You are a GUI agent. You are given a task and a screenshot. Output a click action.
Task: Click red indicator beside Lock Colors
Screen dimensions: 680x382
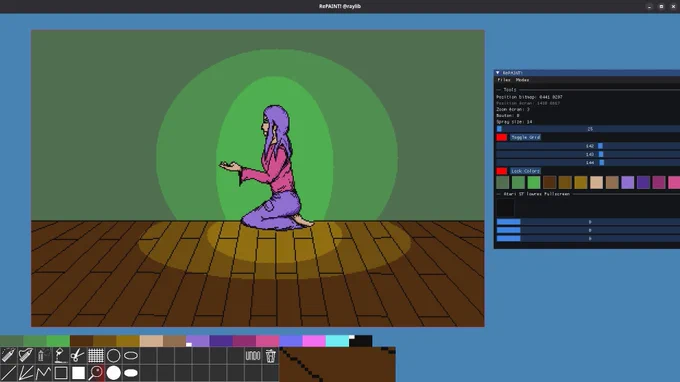pos(502,171)
